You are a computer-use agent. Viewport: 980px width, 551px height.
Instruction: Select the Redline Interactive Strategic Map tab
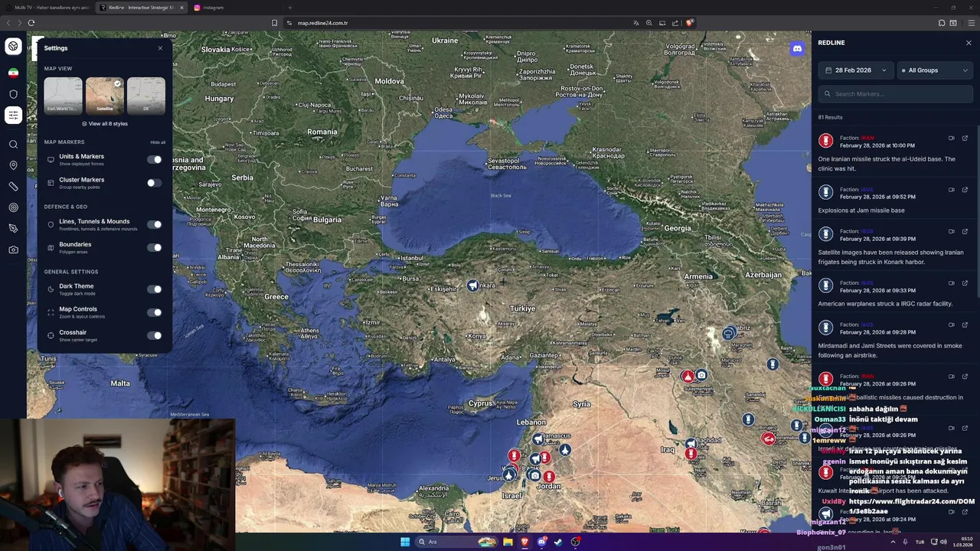[142, 8]
